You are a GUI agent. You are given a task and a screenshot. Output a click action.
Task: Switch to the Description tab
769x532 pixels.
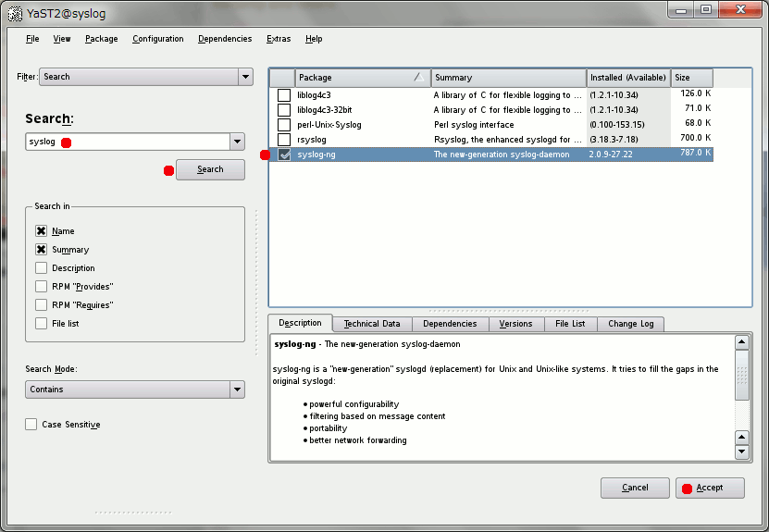pos(300,323)
